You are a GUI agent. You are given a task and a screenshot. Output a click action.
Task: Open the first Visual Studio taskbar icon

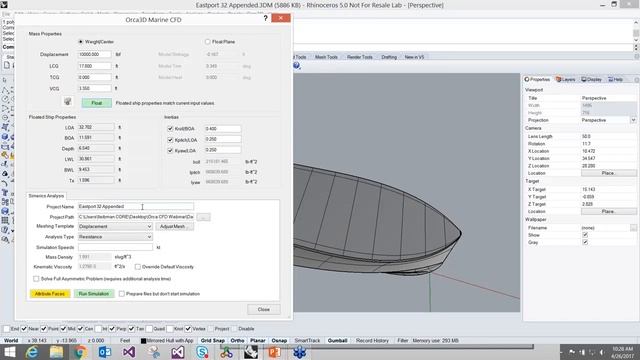(129, 352)
